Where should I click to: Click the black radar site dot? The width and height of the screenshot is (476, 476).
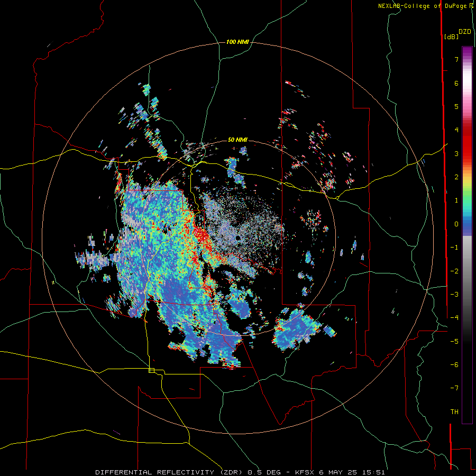pyautogui.click(x=239, y=237)
